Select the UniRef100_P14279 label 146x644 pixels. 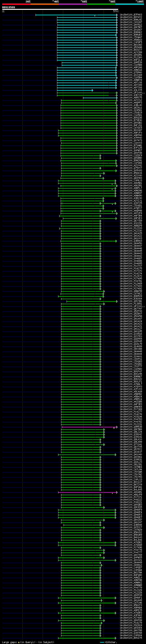point(131,623)
